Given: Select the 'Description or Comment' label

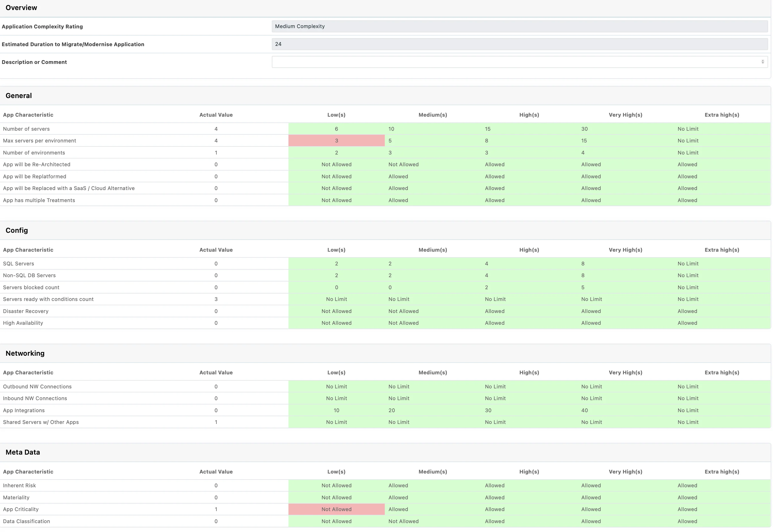Looking at the screenshot, I should 34,62.
